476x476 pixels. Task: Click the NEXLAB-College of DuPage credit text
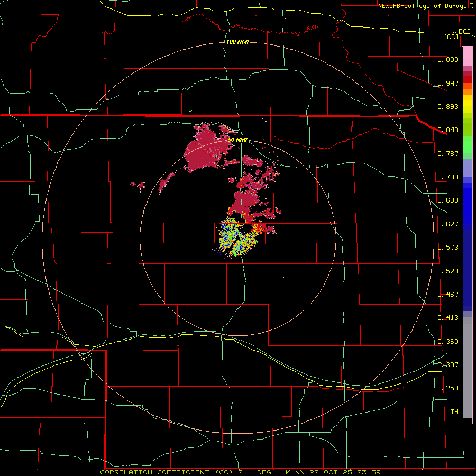click(424, 6)
